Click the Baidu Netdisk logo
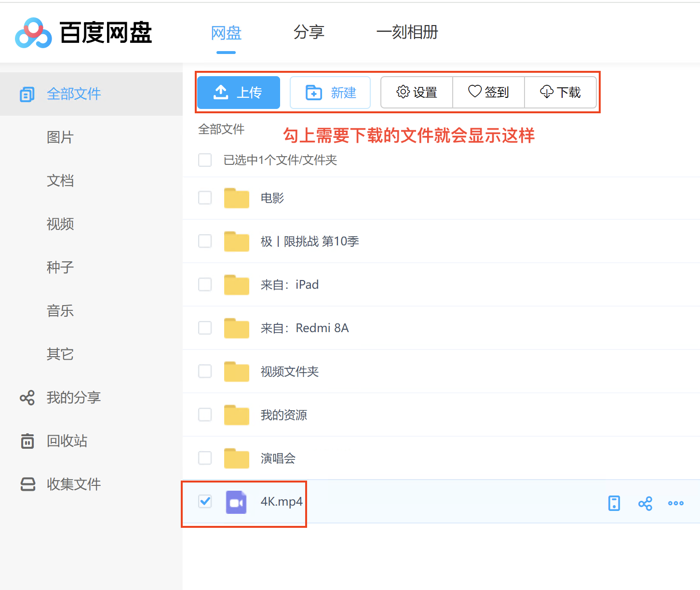Screen dimensions: 700x590 click(x=83, y=33)
